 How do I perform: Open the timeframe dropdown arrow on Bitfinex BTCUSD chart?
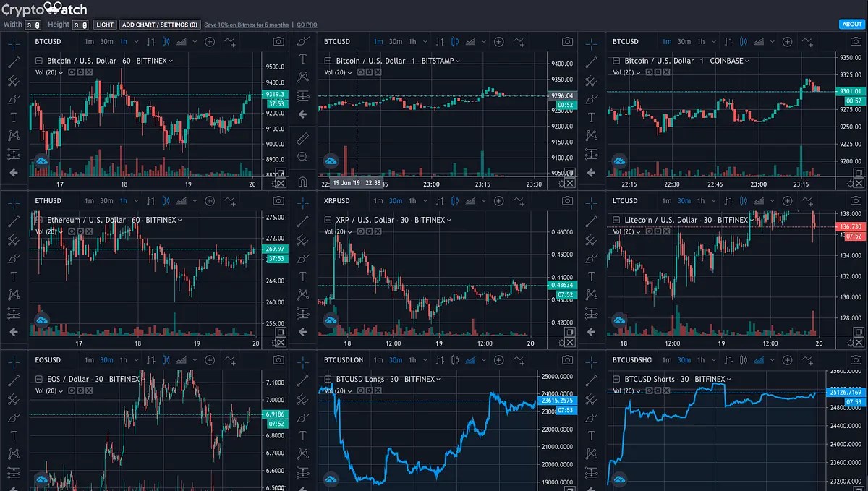135,42
